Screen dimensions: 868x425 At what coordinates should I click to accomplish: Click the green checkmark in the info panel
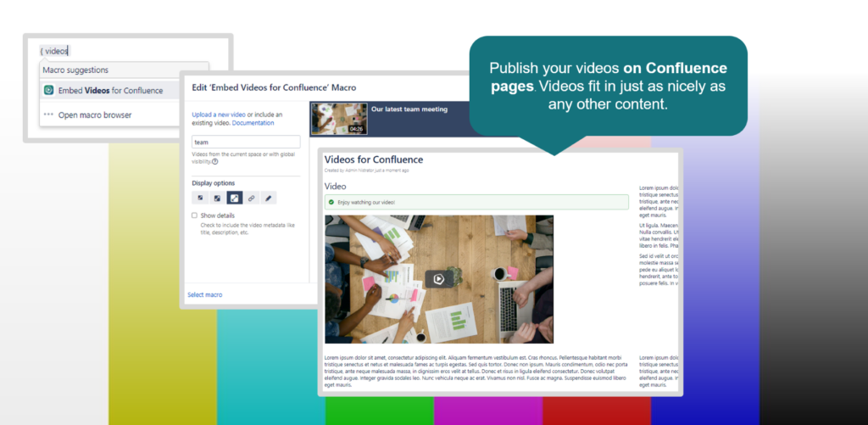(331, 202)
